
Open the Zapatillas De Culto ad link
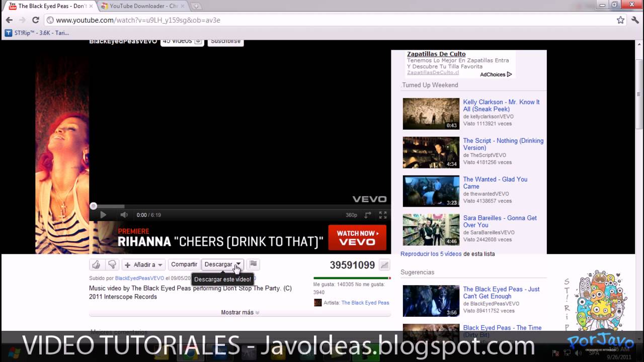coord(436,54)
